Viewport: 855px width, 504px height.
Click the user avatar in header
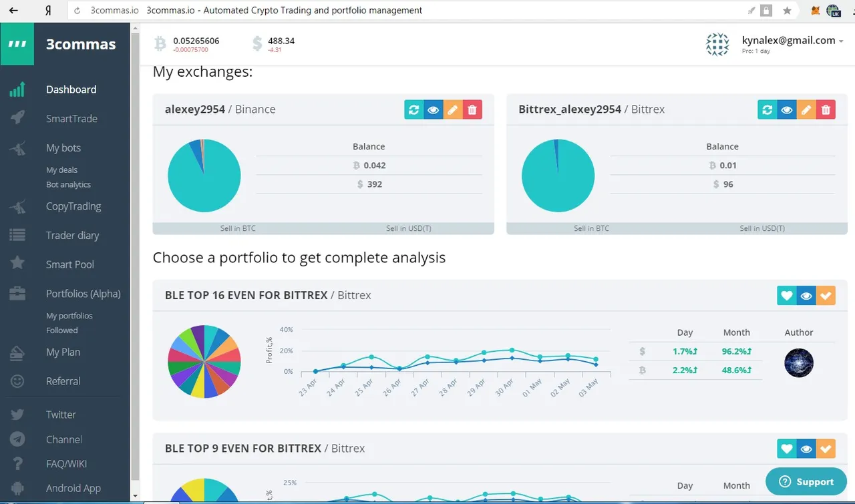(717, 44)
